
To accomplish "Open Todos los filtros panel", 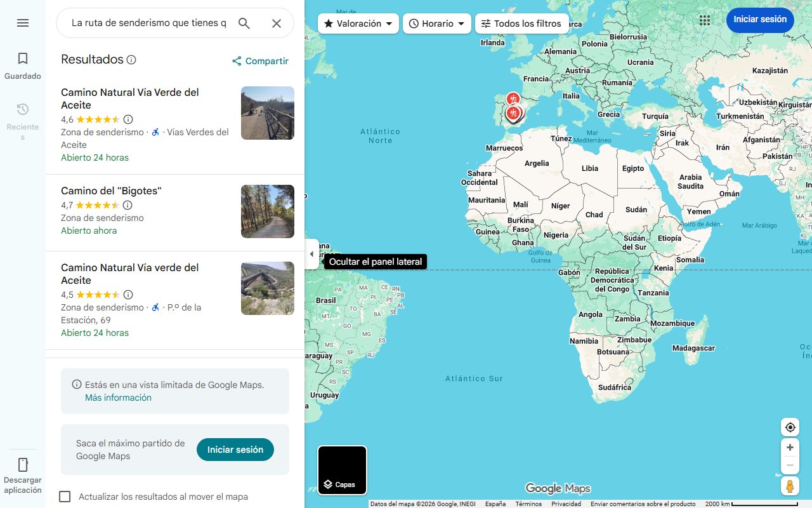I will coord(521,23).
